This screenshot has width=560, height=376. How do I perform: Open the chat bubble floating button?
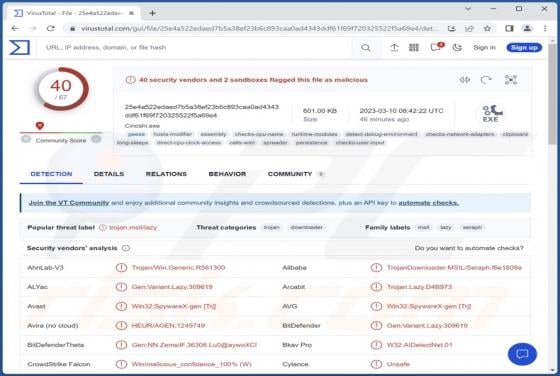522,354
